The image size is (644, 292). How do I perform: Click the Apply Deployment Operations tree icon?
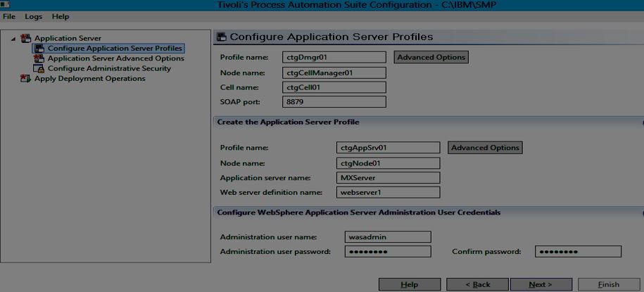click(25, 78)
